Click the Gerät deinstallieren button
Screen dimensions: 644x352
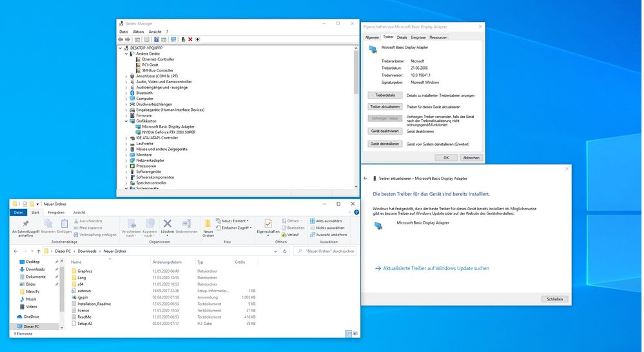coord(385,144)
